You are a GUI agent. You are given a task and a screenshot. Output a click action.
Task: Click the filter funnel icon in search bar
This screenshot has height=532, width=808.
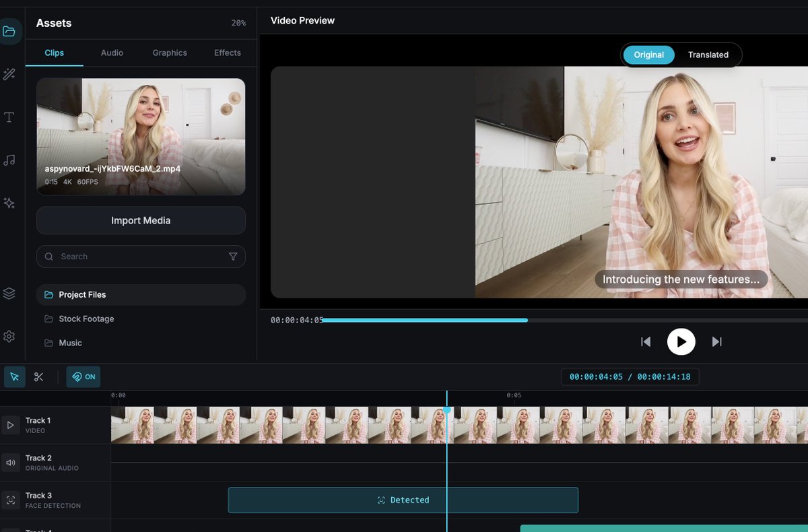[233, 257]
